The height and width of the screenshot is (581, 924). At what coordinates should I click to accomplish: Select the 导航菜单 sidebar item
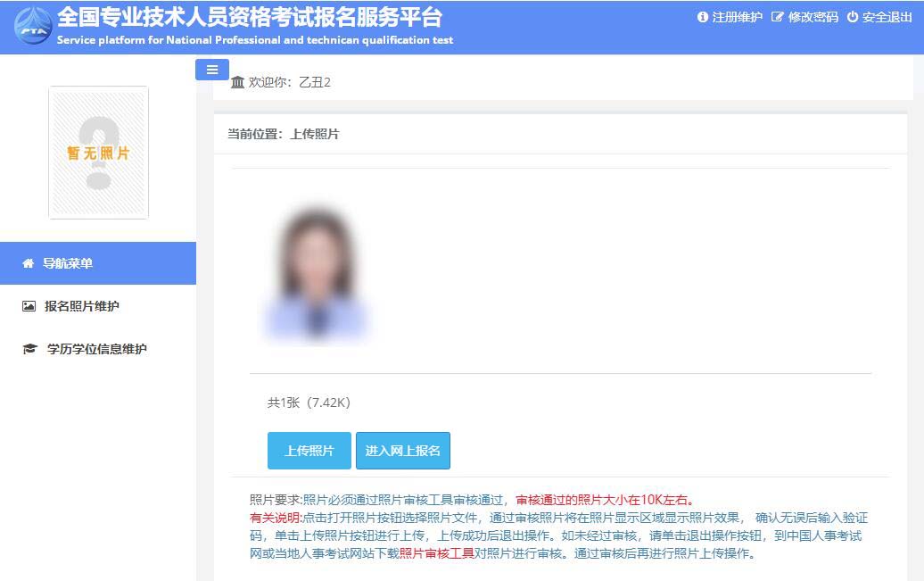point(68,263)
